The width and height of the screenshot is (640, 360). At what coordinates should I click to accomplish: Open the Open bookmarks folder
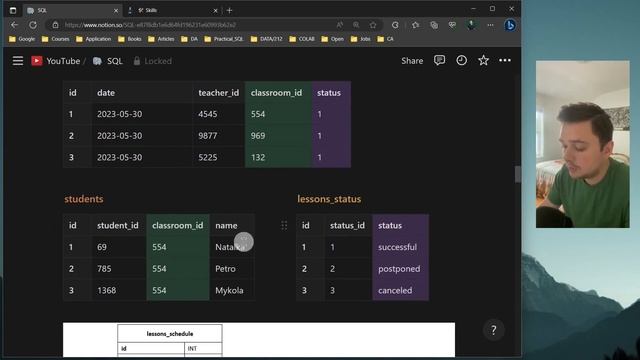coord(333,39)
